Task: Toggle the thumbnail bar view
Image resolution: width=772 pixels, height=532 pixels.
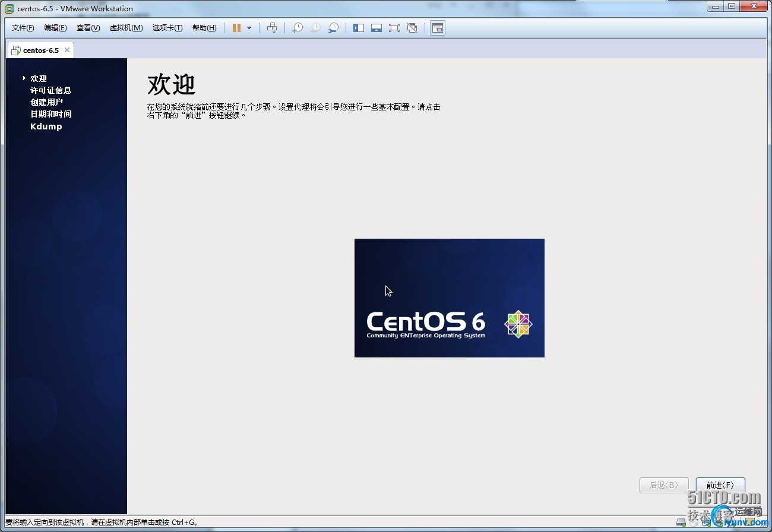Action: point(376,28)
